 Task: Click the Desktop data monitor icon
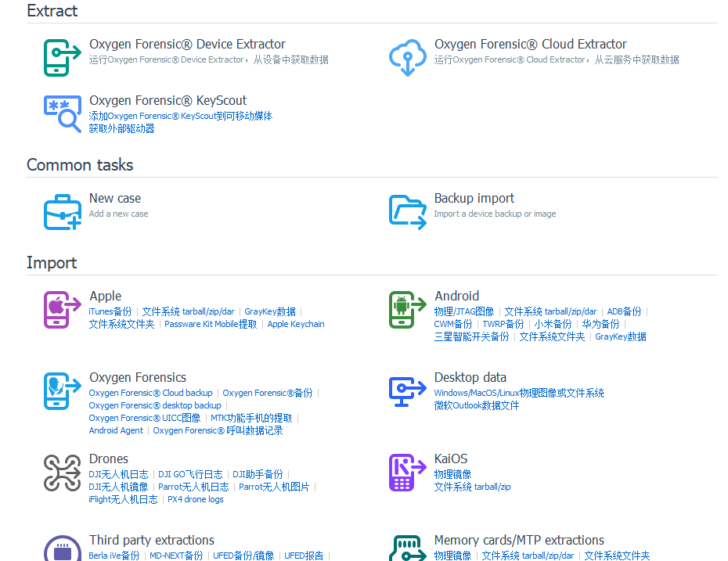click(x=408, y=391)
